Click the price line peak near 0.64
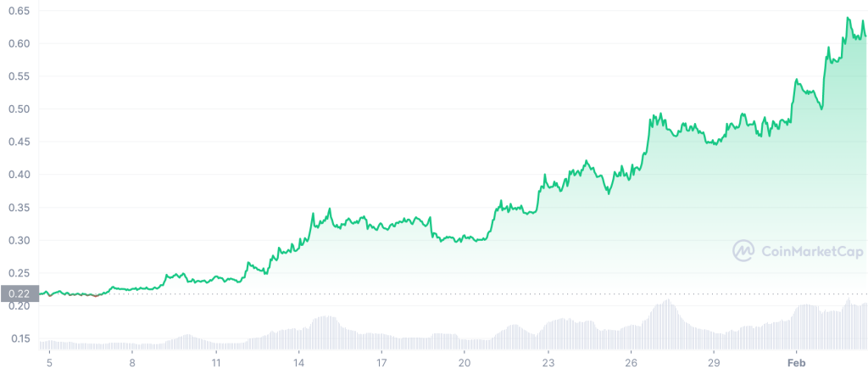 coord(848,19)
